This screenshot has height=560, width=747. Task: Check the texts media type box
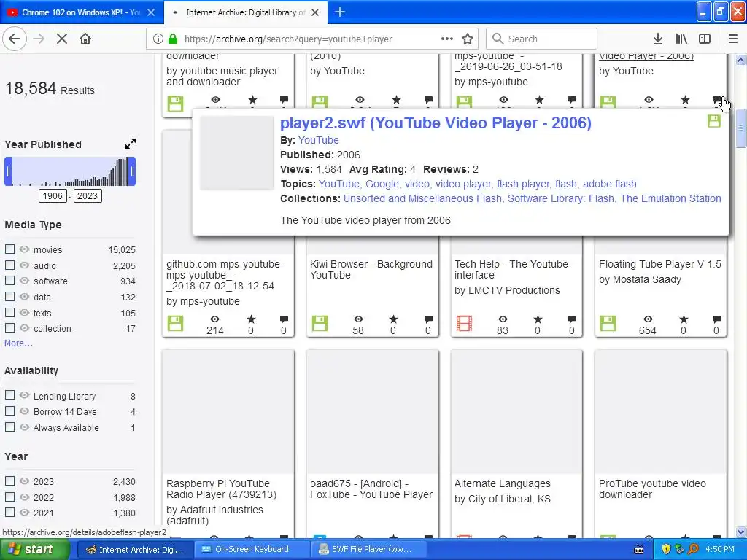(9, 312)
